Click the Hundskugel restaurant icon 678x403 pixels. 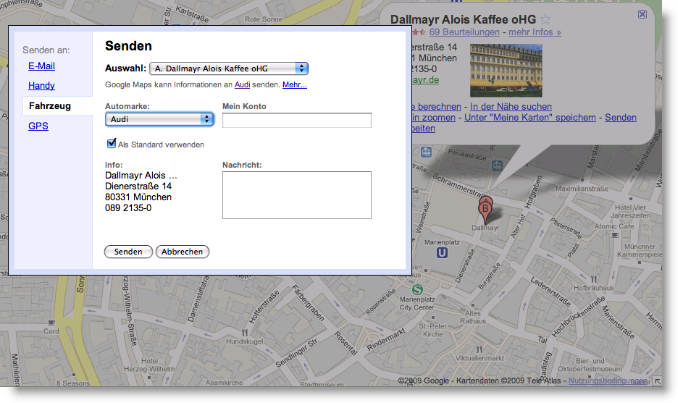[x=245, y=333]
